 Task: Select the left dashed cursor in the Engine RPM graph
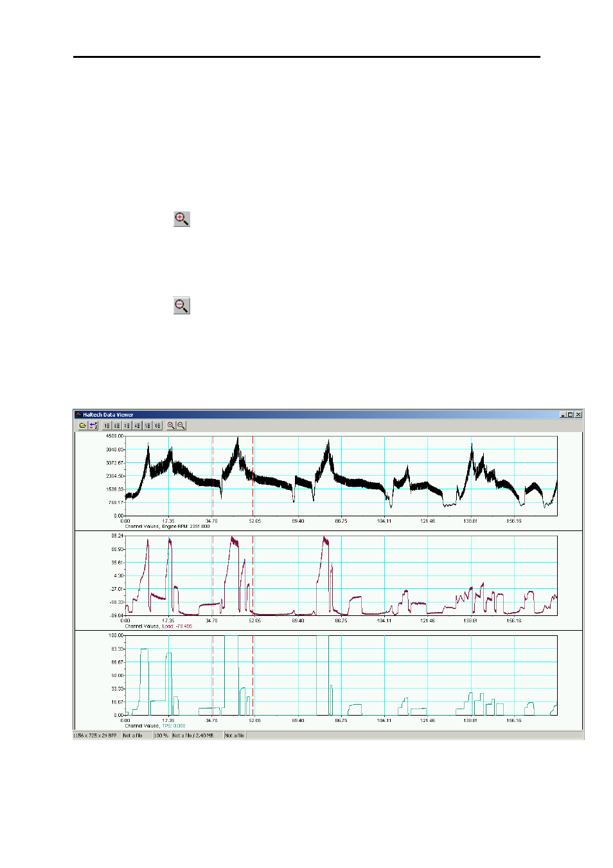click(213, 476)
